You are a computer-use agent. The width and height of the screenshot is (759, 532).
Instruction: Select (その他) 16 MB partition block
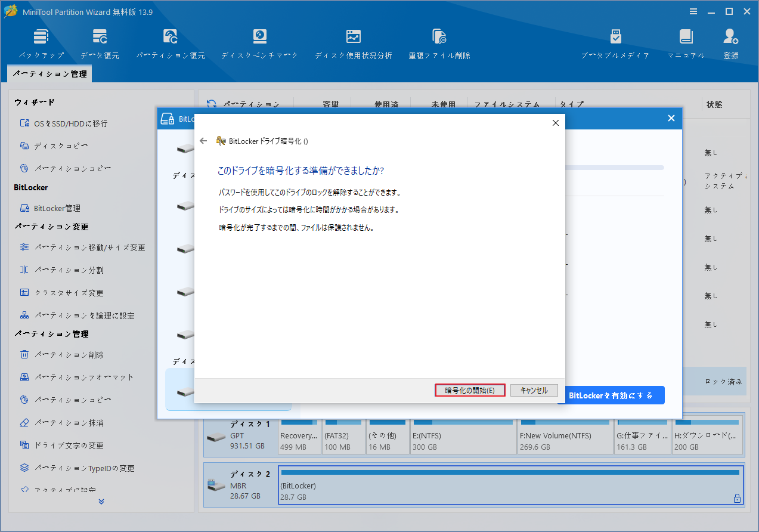[x=388, y=436]
